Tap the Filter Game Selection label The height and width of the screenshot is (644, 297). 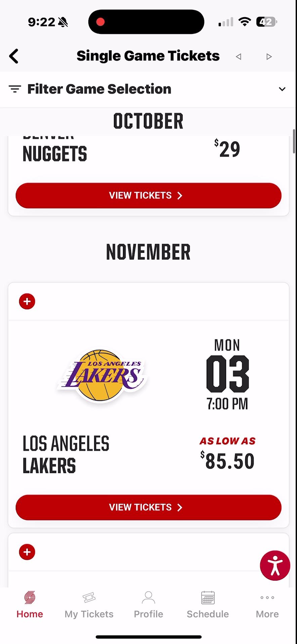click(x=99, y=89)
